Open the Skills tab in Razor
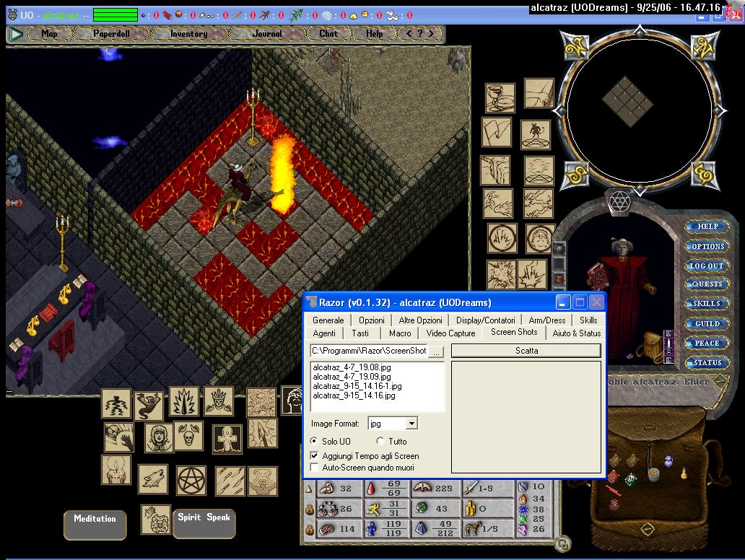The width and height of the screenshot is (745, 560). (x=588, y=320)
